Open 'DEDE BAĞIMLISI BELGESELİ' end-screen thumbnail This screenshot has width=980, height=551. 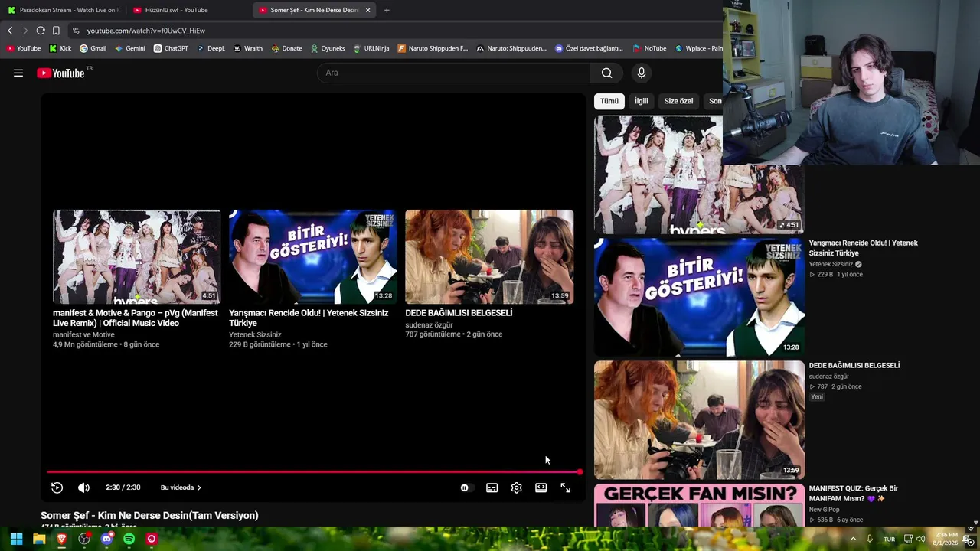point(489,256)
